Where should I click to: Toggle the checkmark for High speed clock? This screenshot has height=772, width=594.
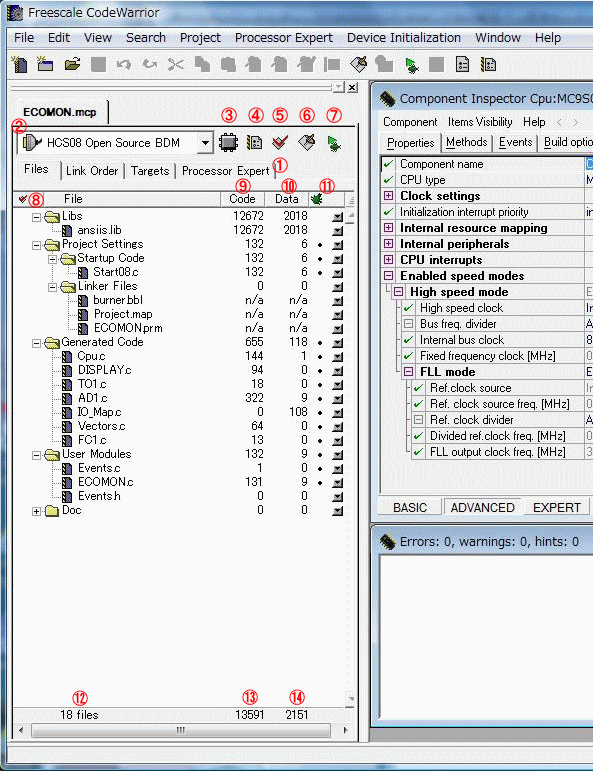click(408, 308)
